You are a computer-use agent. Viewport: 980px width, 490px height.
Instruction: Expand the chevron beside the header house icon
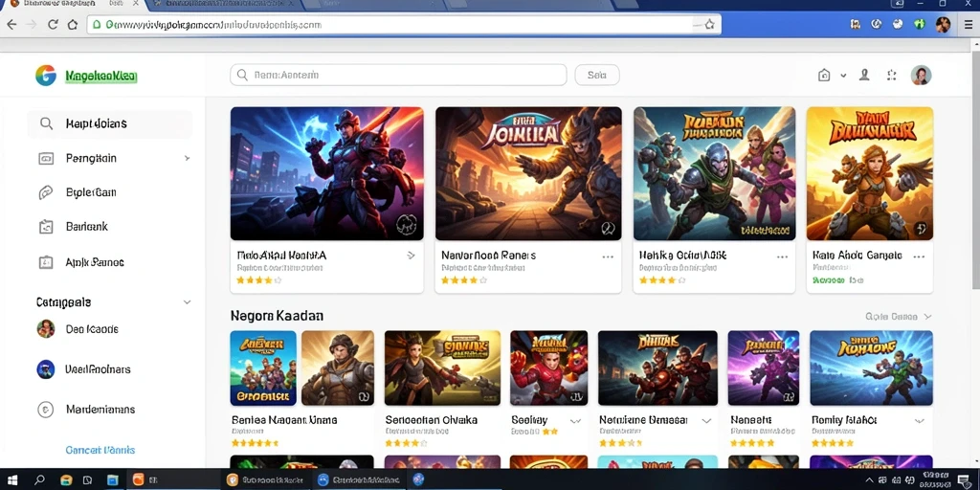843,76
